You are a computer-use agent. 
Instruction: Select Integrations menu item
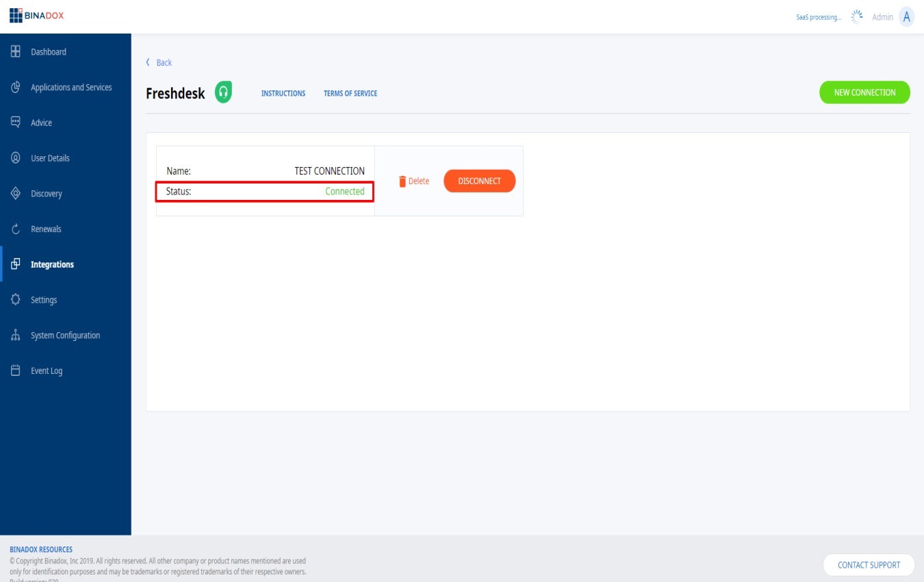(52, 264)
